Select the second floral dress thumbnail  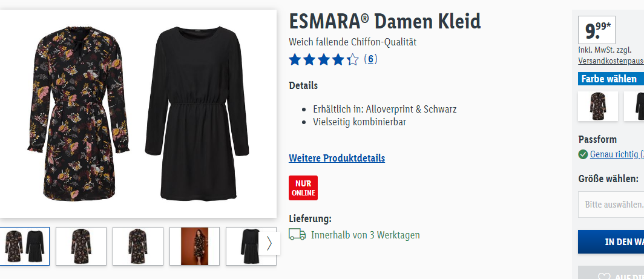(x=138, y=246)
